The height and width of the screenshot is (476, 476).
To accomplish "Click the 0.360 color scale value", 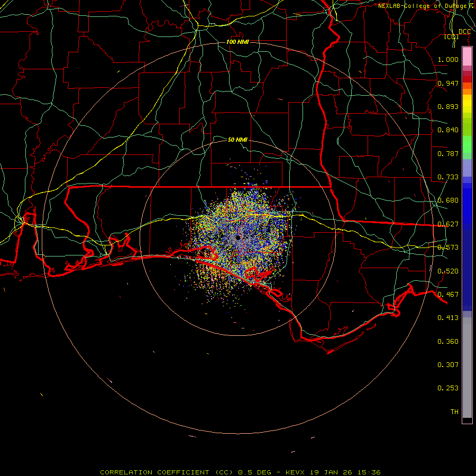I will point(448,342).
